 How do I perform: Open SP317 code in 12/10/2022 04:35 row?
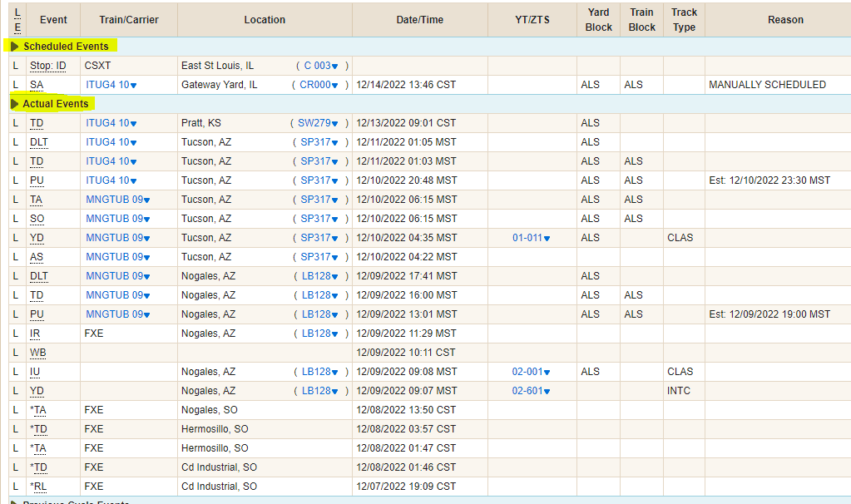click(x=319, y=238)
